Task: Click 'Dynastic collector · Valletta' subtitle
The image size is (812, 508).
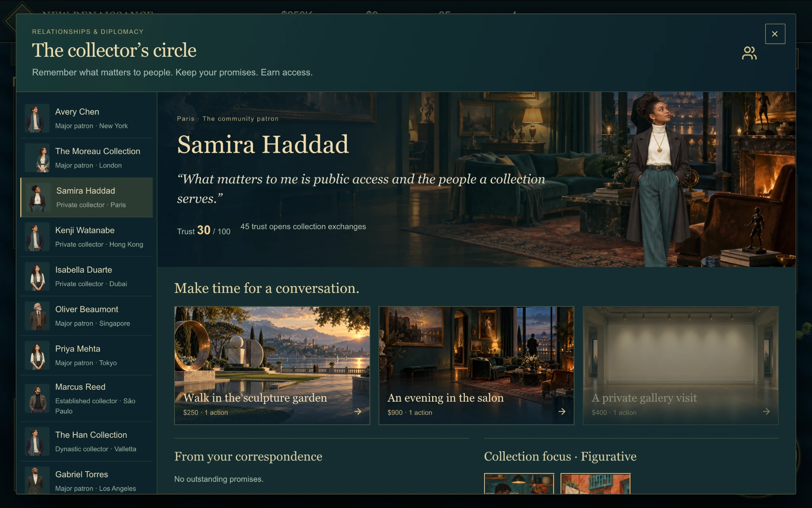Action: 96,449
